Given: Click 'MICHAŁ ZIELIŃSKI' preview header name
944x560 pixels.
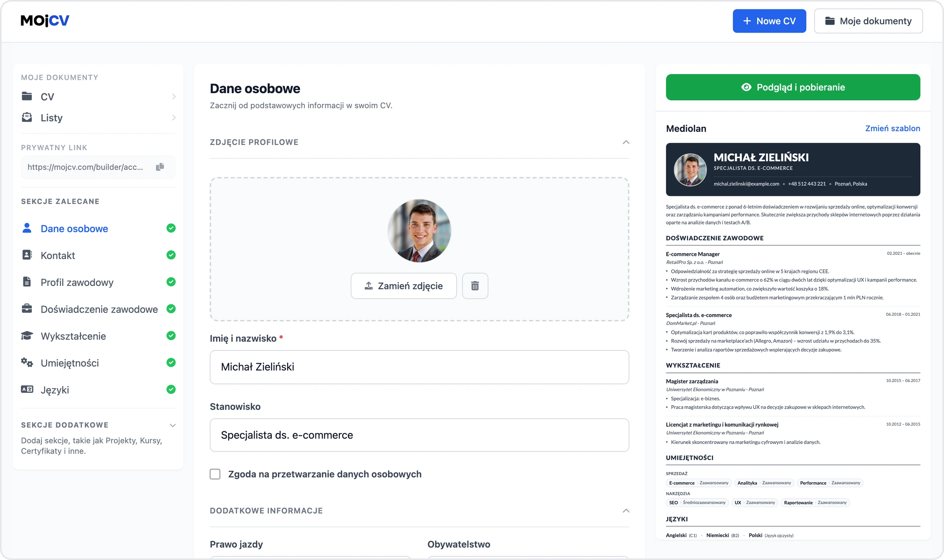Looking at the screenshot, I should (761, 157).
